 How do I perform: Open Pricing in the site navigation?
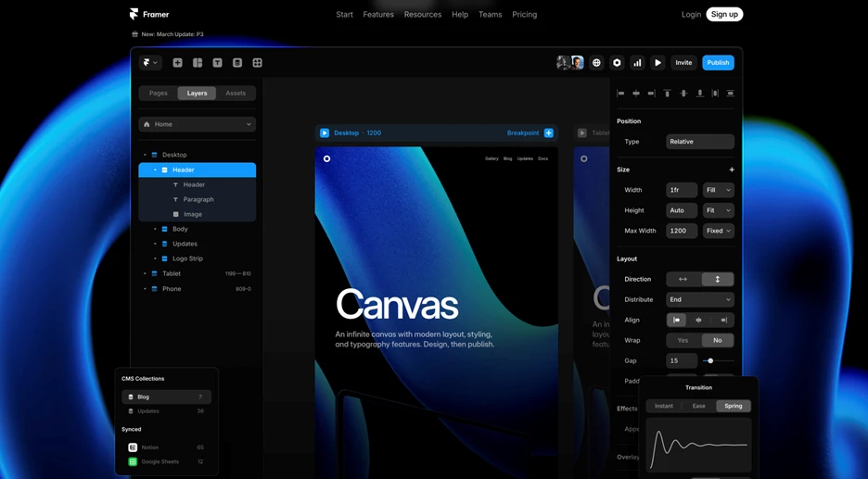click(525, 15)
